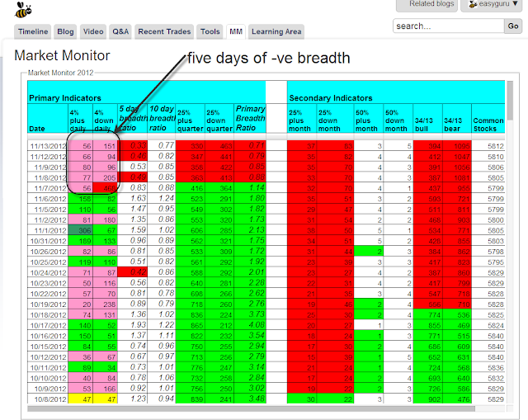Click the Primary Breadth Ratio column header
Screen dimensions: 528x420
(250, 119)
